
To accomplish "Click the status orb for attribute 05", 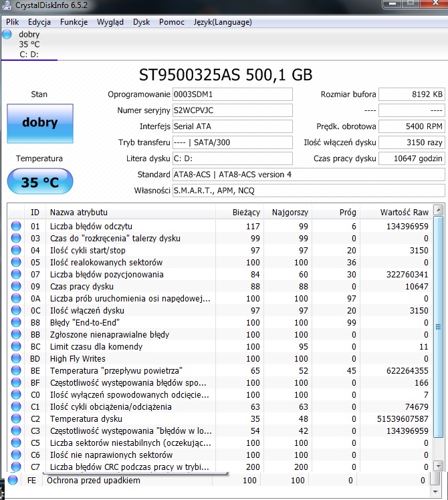I will pyautogui.click(x=16, y=262).
